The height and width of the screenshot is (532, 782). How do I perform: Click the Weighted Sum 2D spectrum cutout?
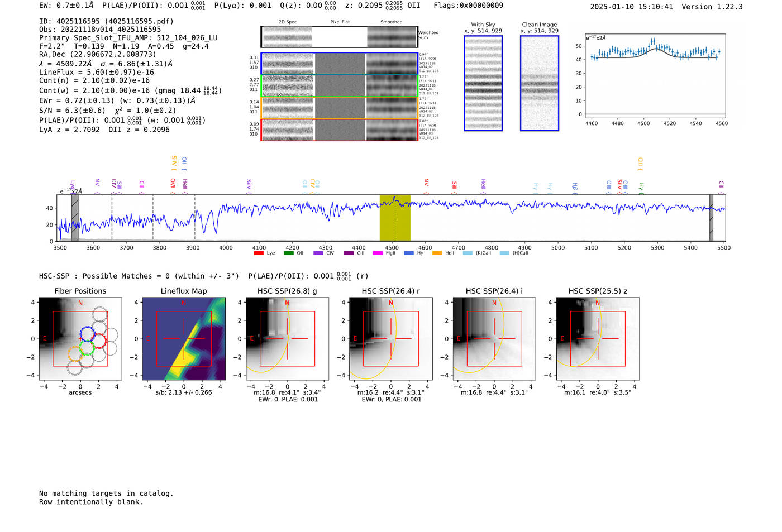pos(288,37)
